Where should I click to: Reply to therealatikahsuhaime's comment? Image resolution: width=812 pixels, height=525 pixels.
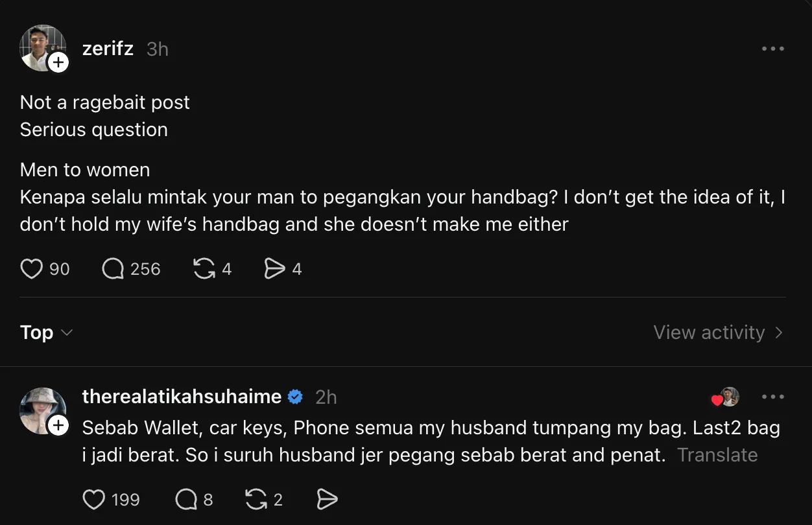[x=185, y=499]
